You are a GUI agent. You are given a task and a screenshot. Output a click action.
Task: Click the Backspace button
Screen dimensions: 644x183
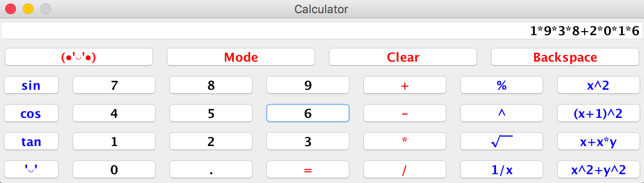(x=565, y=57)
